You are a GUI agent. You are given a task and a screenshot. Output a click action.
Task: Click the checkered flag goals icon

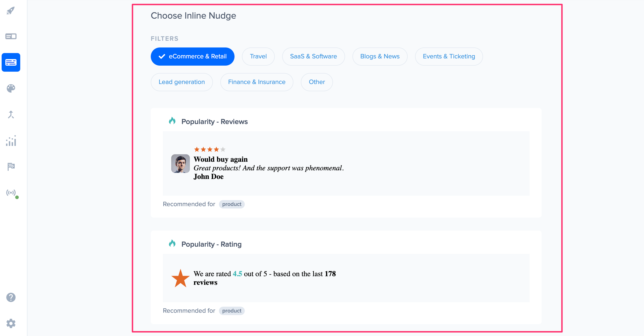click(11, 167)
